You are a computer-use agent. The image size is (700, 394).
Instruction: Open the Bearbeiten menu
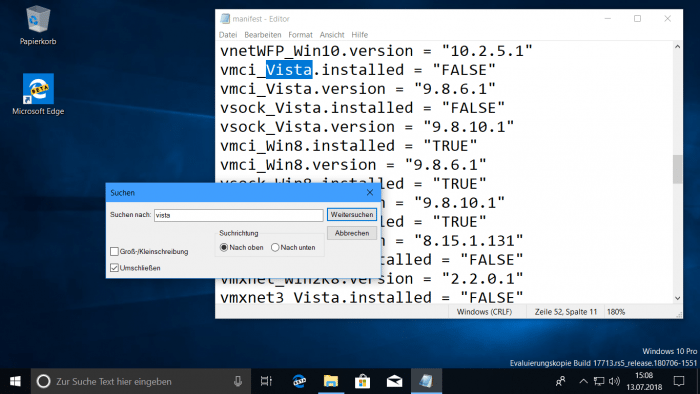(x=262, y=35)
